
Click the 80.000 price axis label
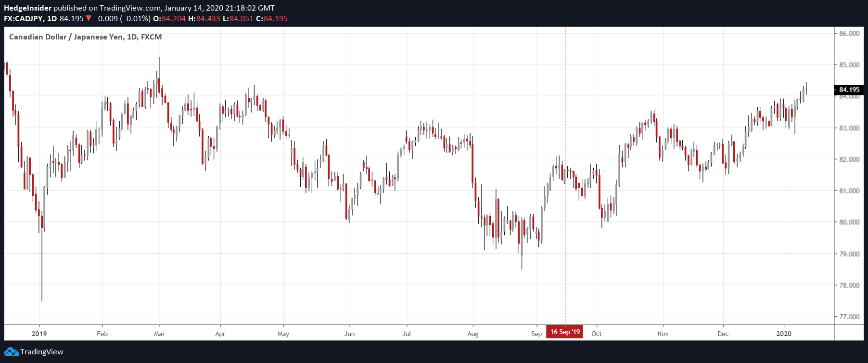[849, 222]
